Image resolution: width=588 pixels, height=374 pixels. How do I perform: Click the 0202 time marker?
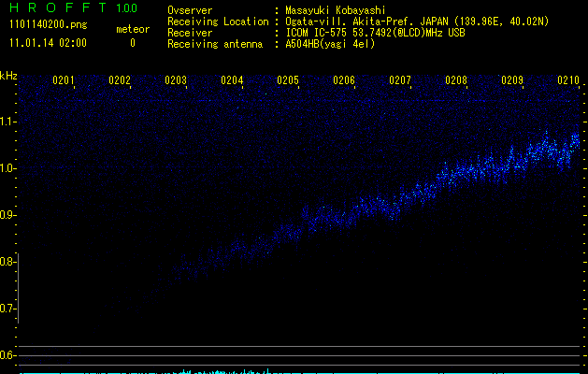(120, 80)
